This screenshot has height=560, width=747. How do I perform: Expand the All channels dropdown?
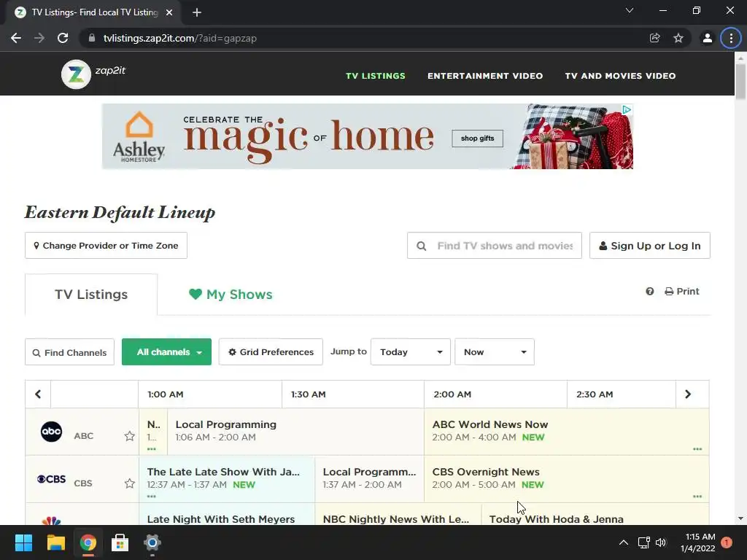(167, 352)
